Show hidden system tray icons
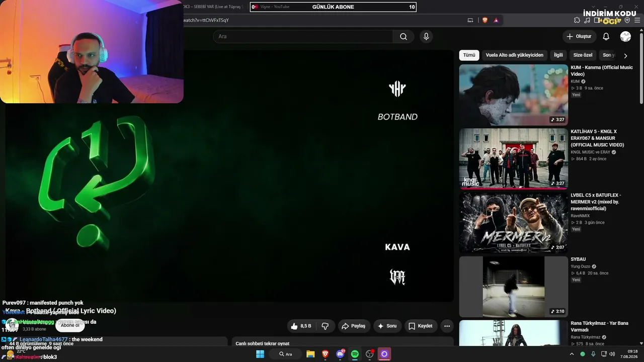The image size is (644, 362). 572,354
